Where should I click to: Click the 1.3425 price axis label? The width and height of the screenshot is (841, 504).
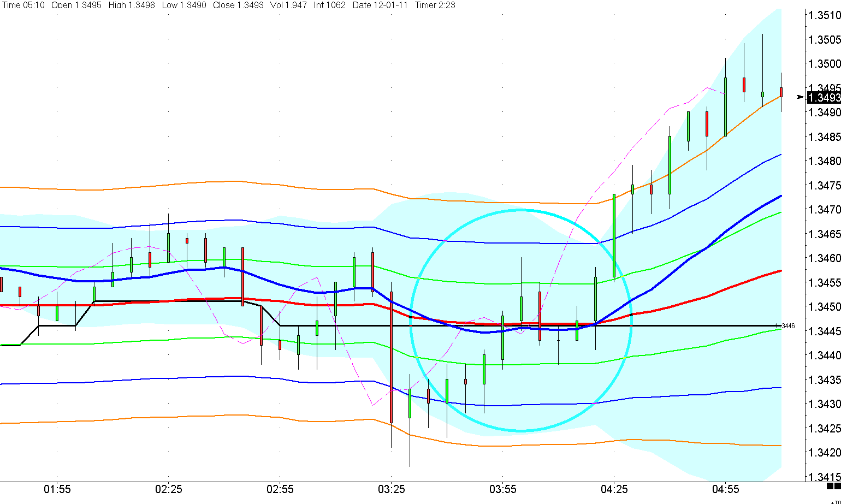(825, 428)
